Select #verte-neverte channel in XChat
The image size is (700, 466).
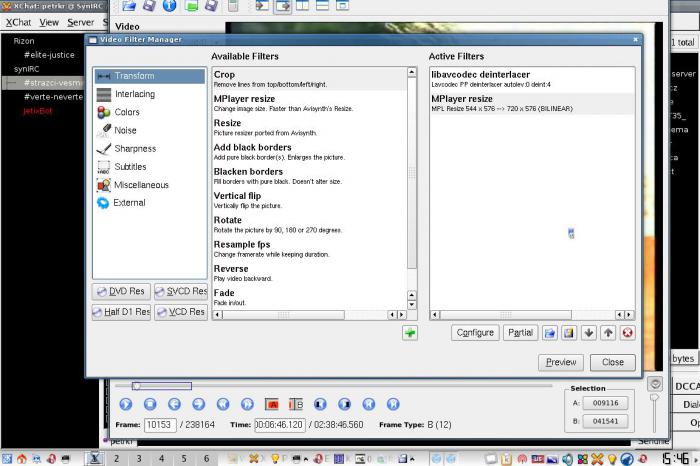(x=53, y=97)
